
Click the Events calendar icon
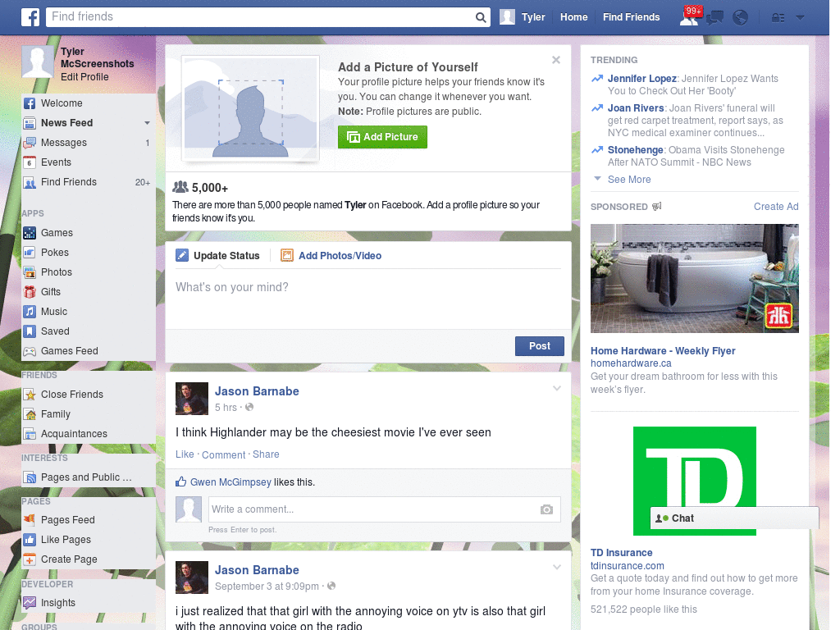pyautogui.click(x=30, y=162)
